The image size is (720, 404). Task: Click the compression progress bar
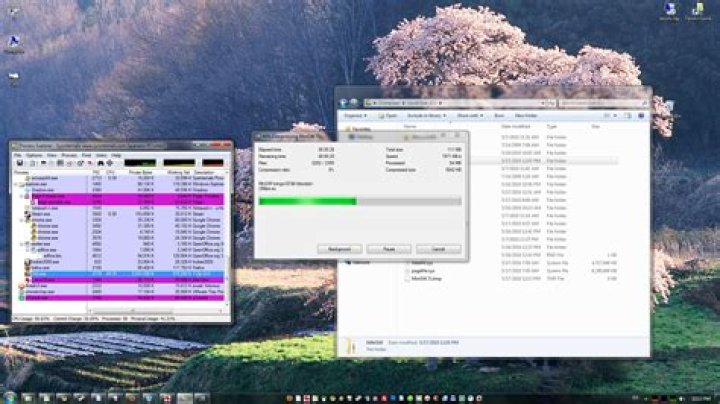360,201
